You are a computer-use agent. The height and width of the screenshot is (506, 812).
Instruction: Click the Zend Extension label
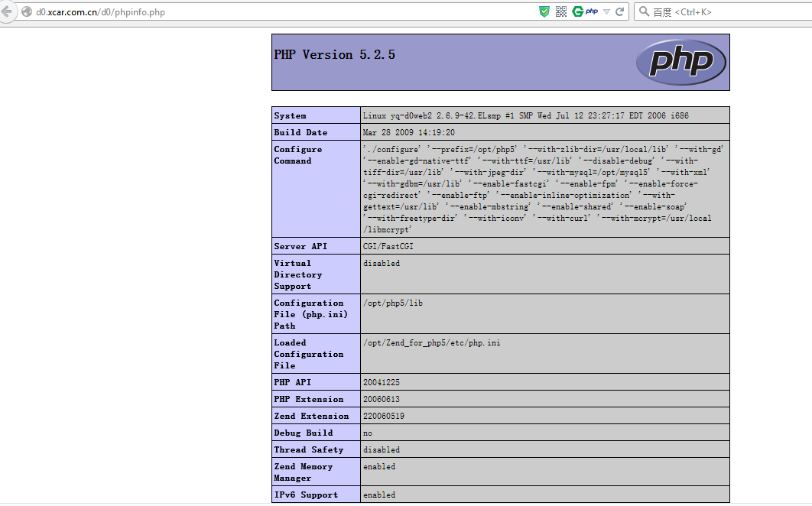pos(311,416)
